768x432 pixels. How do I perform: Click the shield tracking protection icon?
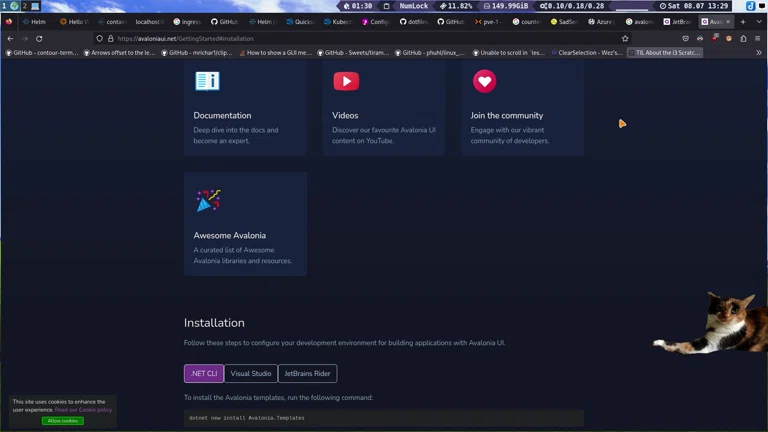pos(99,38)
